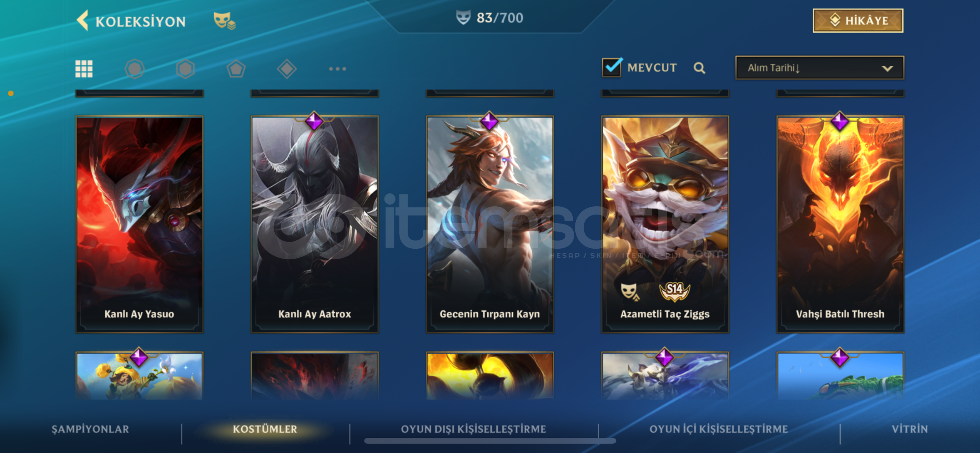Open the skin search magnifier

coord(699,68)
